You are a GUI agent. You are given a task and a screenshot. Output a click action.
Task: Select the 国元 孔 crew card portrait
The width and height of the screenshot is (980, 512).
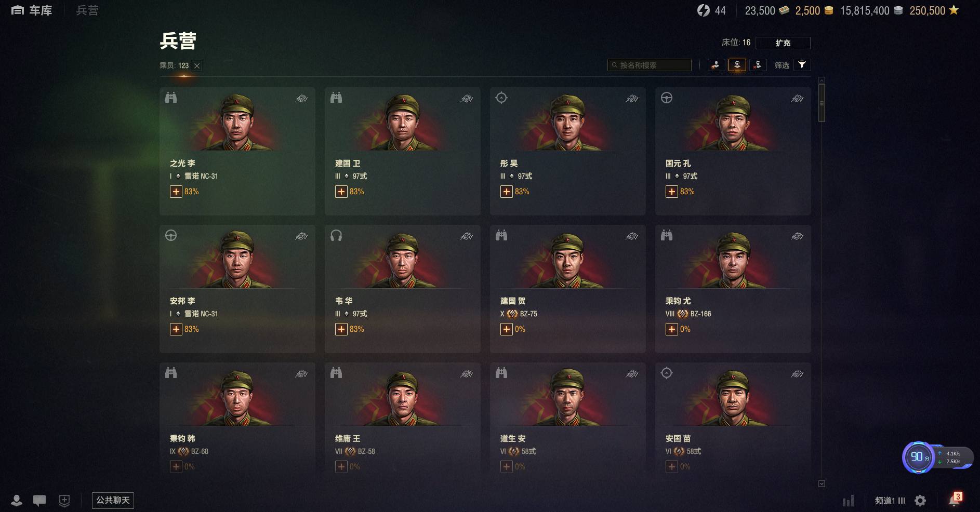pyautogui.click(x=733, y=123)
